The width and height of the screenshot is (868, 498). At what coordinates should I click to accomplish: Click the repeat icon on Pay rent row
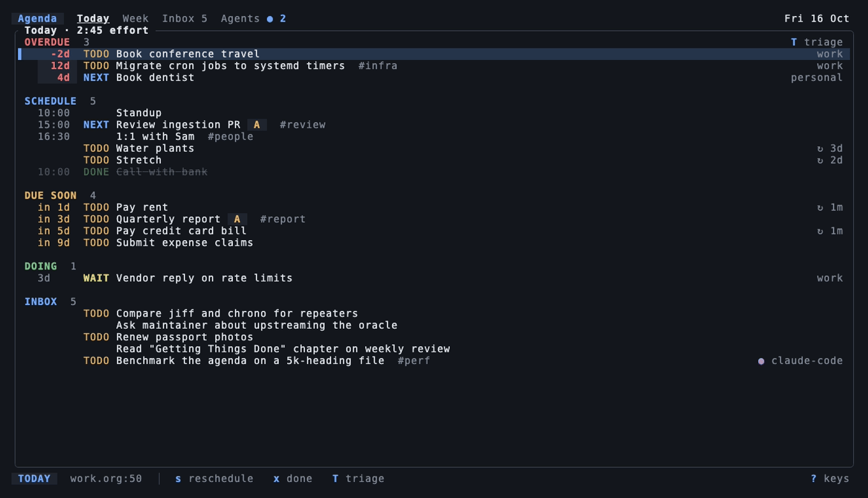tap(820, 207)
